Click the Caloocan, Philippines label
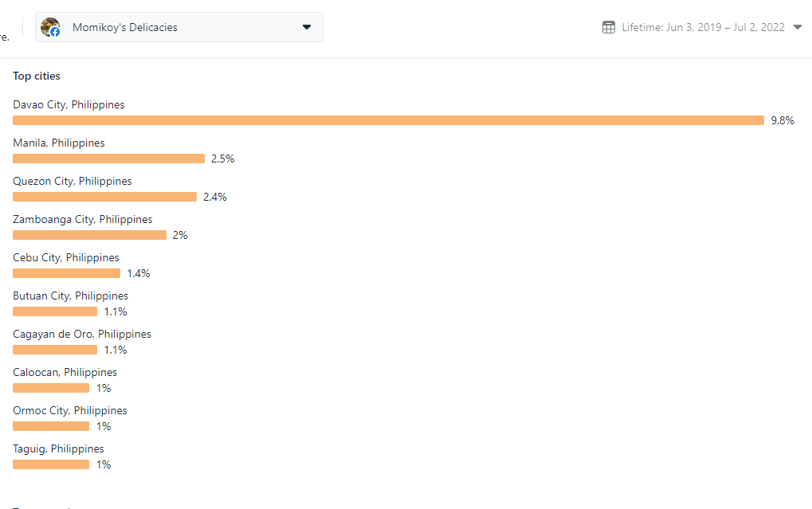This screenshot has height=509, width=812. click(x=65, y=372)
